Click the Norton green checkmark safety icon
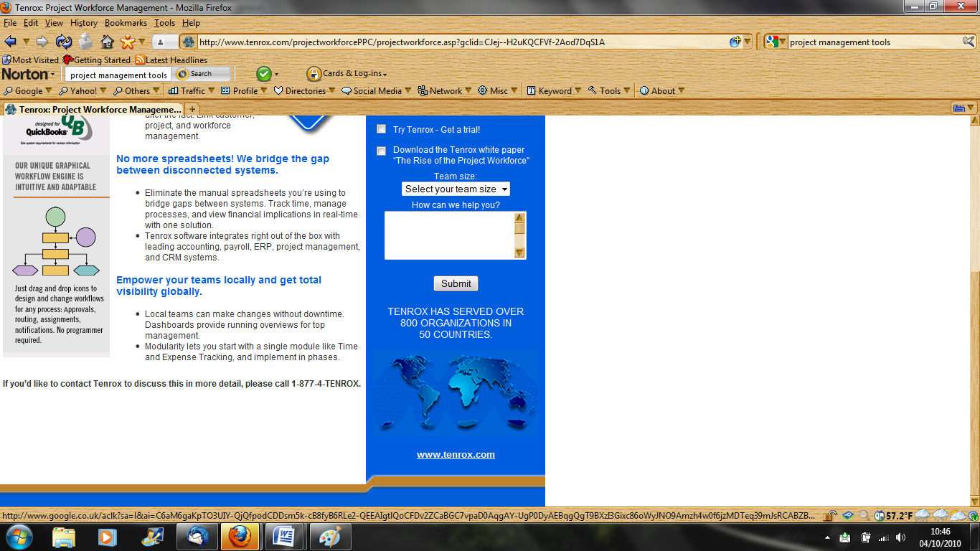980x551 pixels. (263, 74)
